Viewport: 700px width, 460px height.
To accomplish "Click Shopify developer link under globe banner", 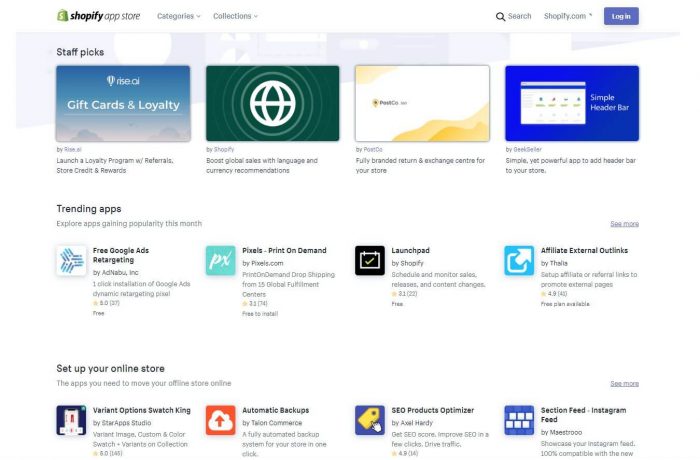I will coord(224,150).
